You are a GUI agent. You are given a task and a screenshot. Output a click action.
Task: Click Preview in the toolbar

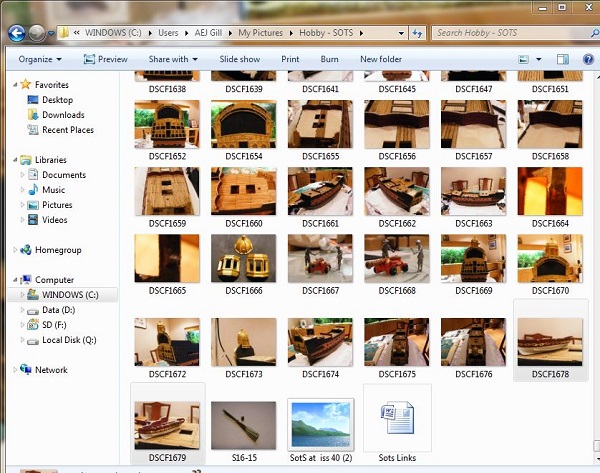pos(105,59)
